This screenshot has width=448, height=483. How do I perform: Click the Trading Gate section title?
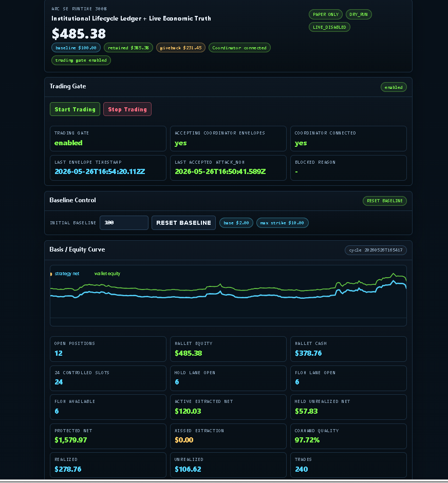(x=68, y=86)
